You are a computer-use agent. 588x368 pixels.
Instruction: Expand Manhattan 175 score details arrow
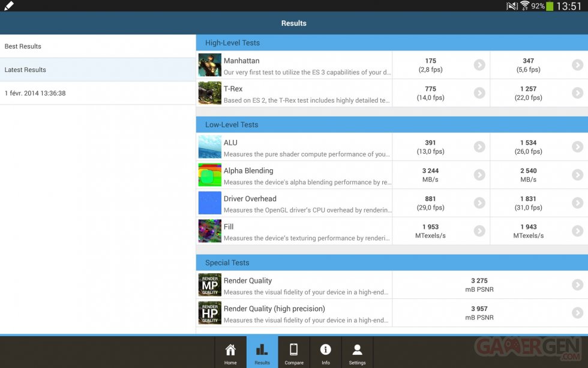pyautogui.click(x=479, y=65)
